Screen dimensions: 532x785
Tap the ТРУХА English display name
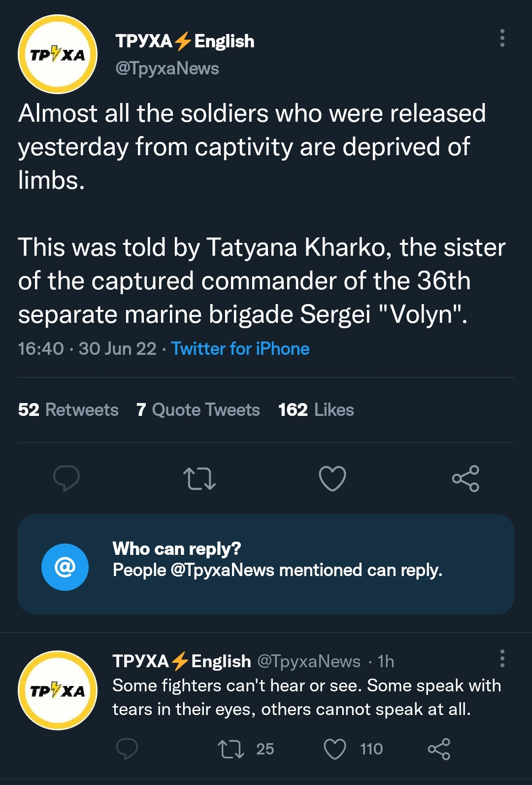185,41
